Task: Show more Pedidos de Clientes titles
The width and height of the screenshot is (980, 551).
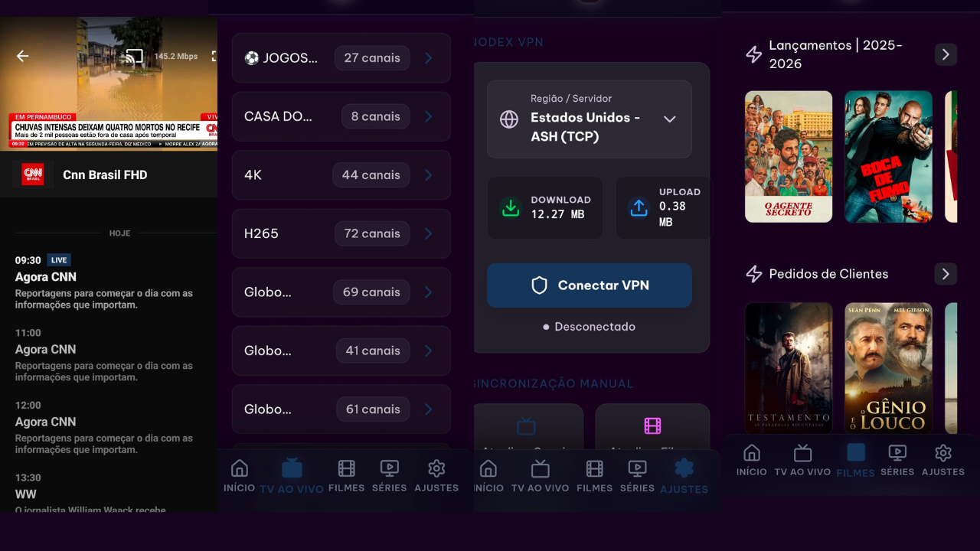Action: pos(946,274)
